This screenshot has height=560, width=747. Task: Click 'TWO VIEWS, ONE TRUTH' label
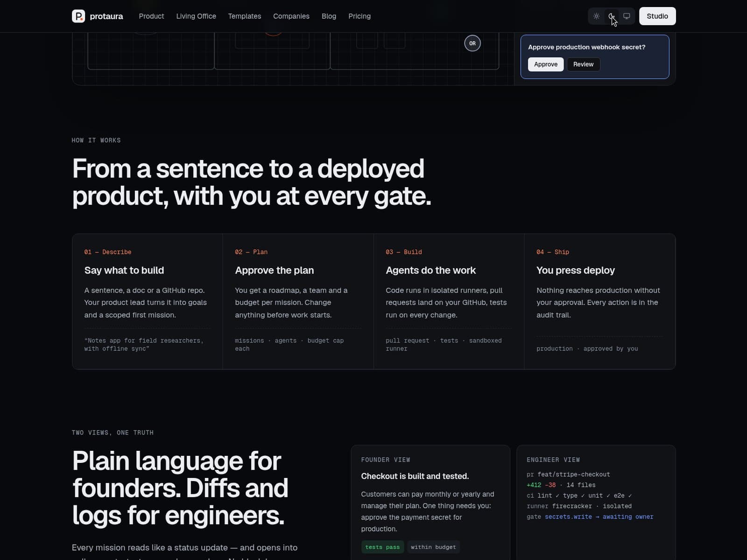(113, 433)
